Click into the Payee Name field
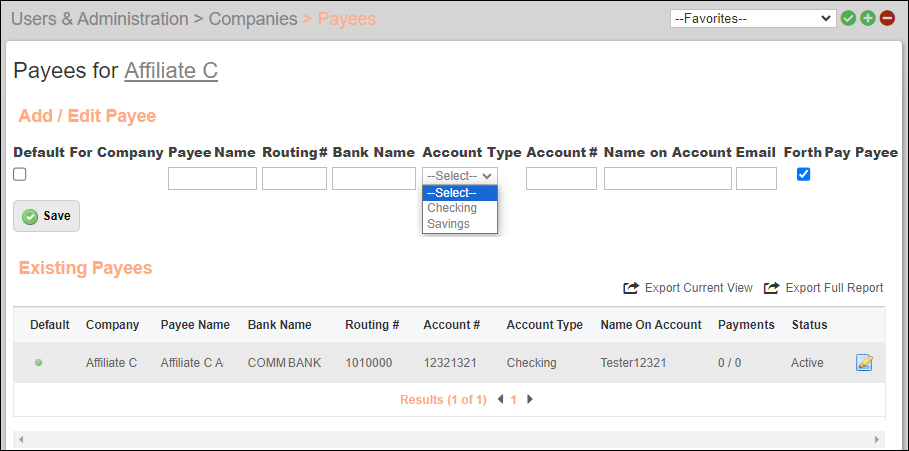This screenshot has height=451, width=909. point(212,179)
